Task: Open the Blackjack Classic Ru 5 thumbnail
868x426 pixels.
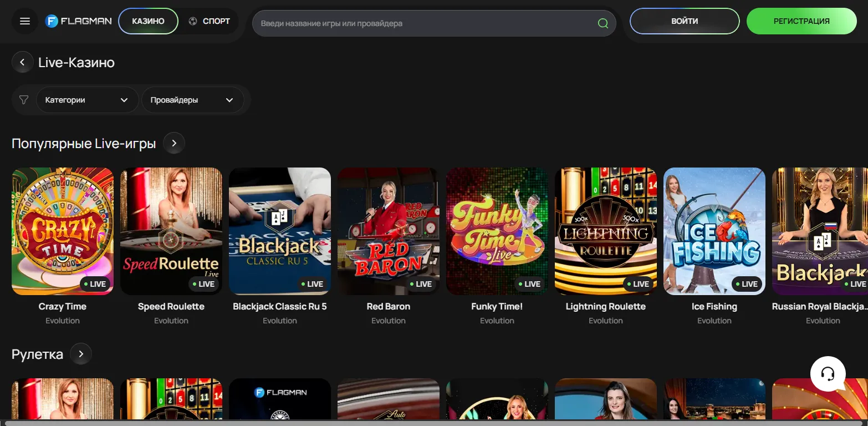Action: pos(280,231)
